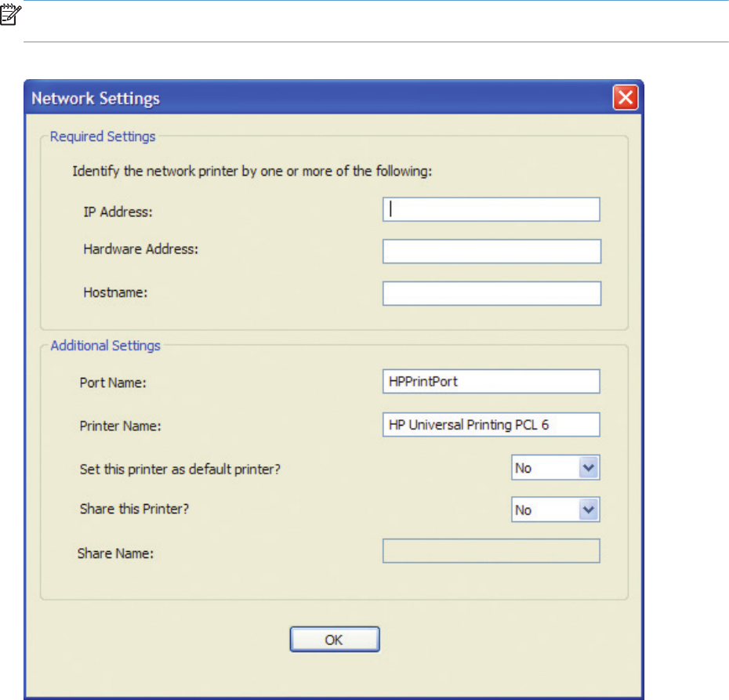Click the 'Hostname:' label
Image resolution: width=729 pixels, height=700 pixels.
point(115,292)
